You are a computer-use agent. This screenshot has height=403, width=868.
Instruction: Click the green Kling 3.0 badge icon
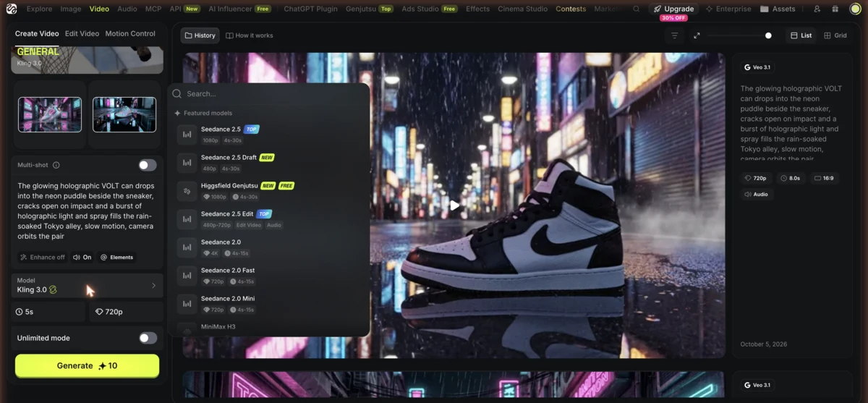coord(53,289)
